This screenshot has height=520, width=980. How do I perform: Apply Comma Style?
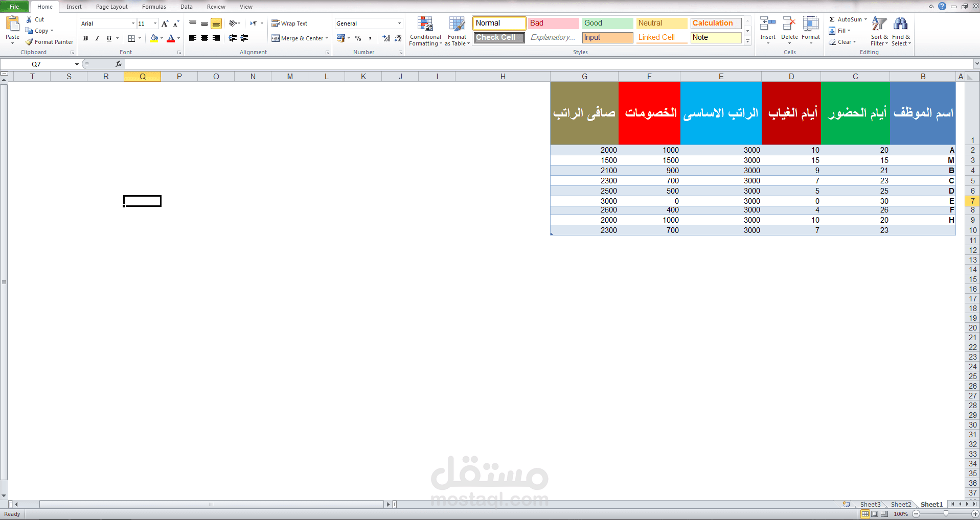tap(370, 38)
